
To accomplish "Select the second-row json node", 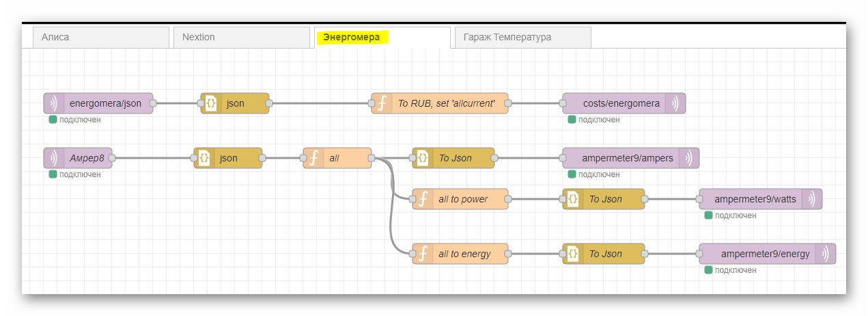I will click(228, 158).
